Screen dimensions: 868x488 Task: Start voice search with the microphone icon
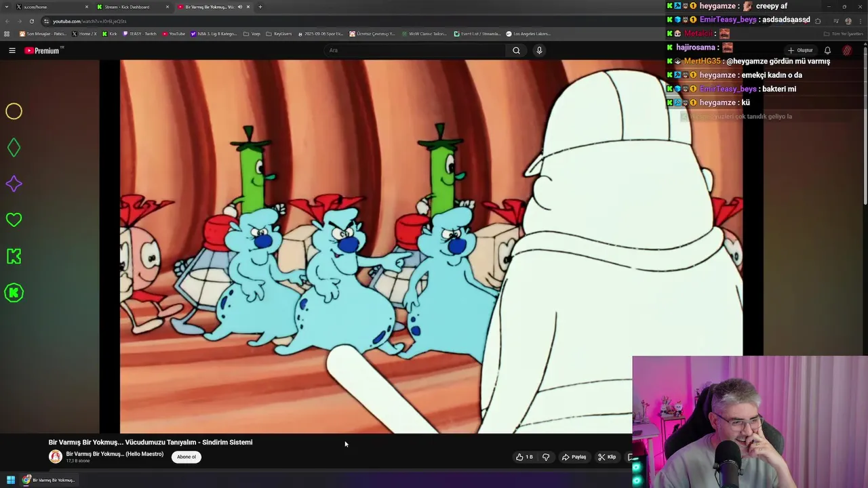(x=539, y=50)
